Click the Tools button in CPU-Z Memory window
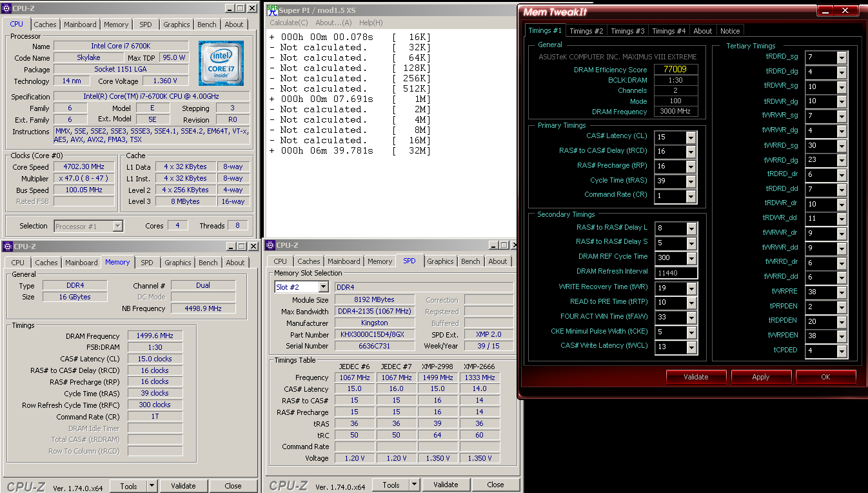The height and width of the screenshot is (493, 868). pos(128,486)
